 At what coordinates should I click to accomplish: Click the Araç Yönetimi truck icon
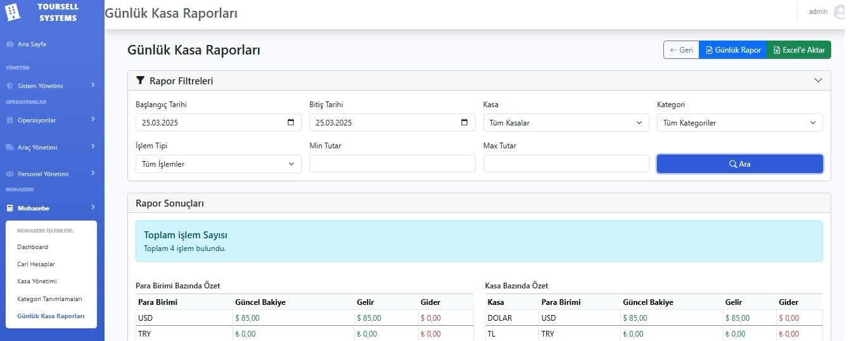(10, 147)
